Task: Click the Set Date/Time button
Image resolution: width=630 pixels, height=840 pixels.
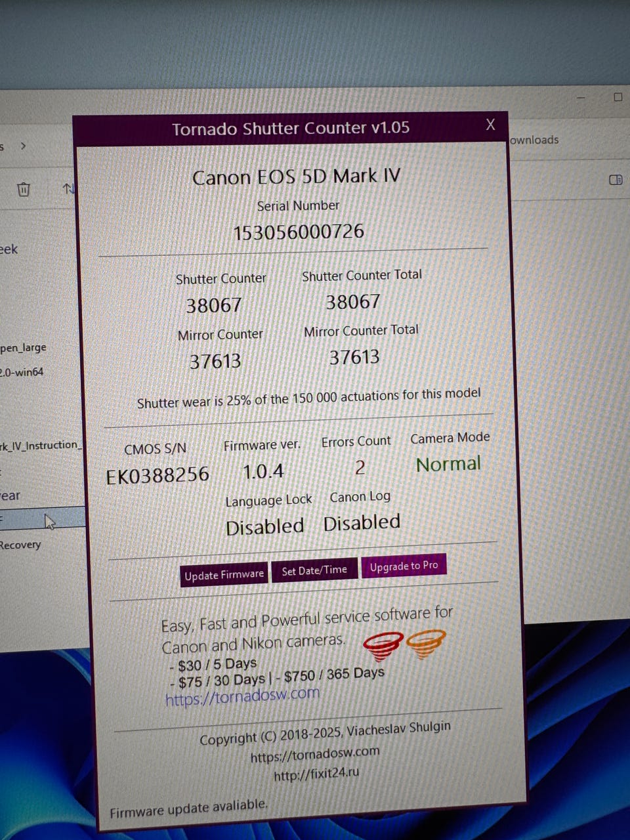Action: [x=314, y=570]
